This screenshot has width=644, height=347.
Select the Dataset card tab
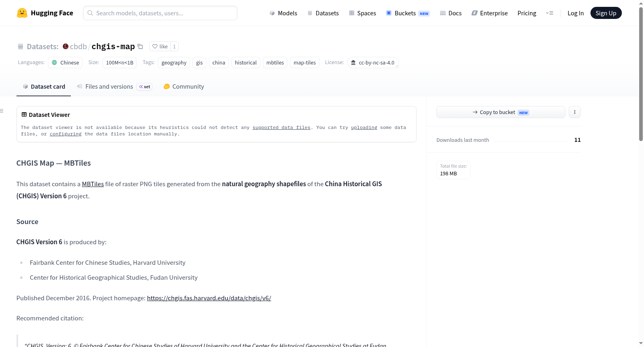44,87
